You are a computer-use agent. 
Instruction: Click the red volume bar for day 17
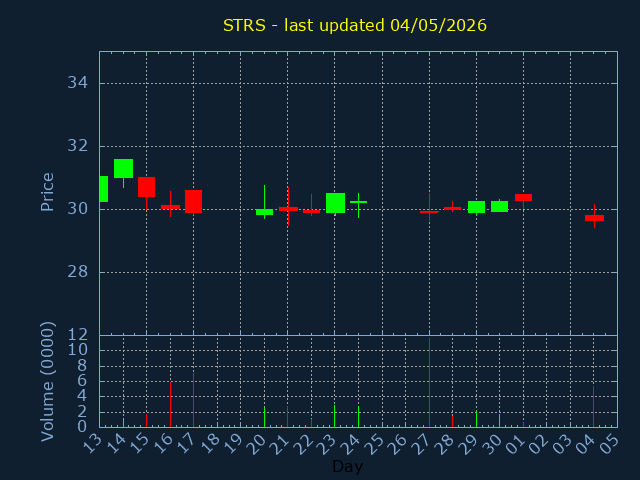click(x=193, y=400)
